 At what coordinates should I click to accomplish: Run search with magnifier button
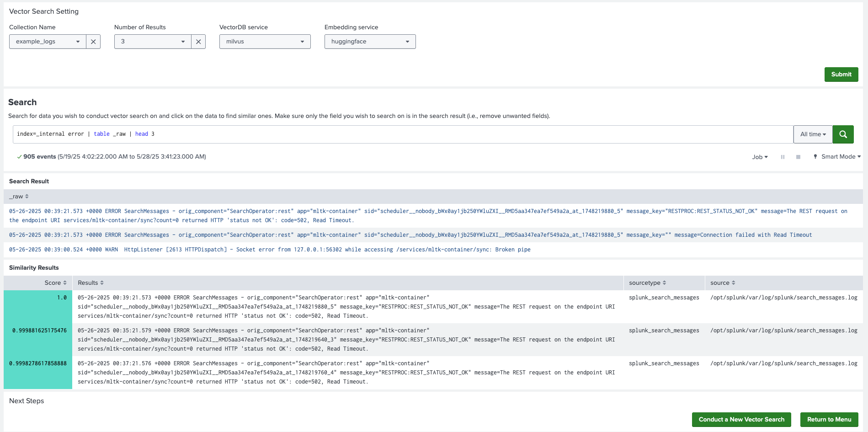843,134
